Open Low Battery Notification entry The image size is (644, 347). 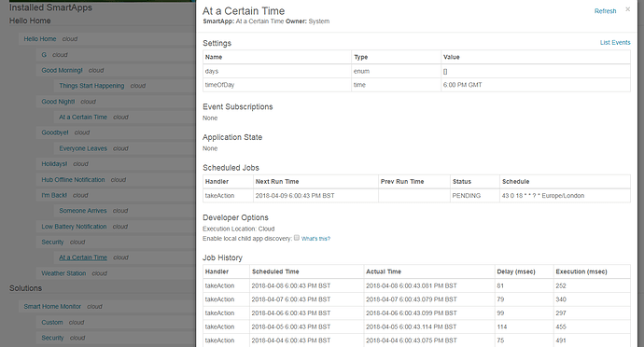74,227
